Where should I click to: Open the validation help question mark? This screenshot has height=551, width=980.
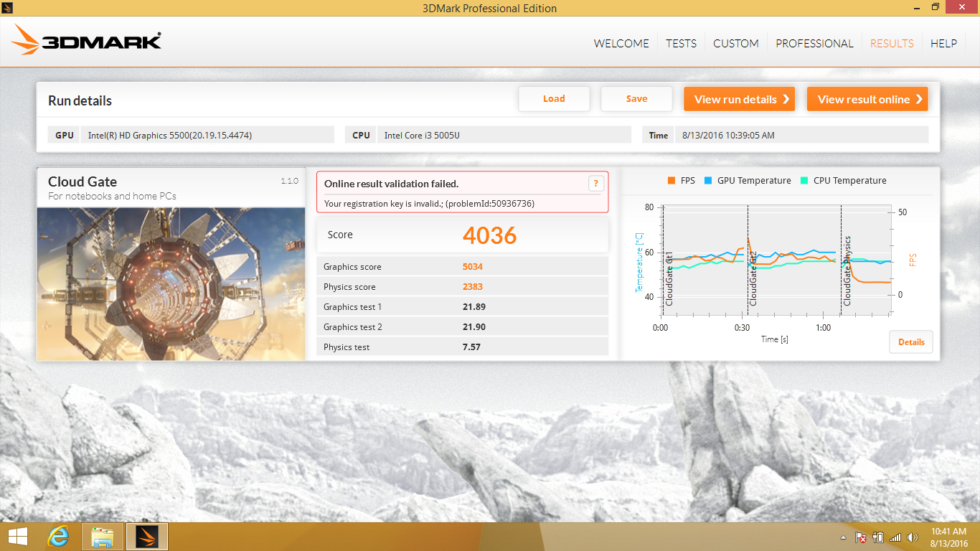(595, 184)
